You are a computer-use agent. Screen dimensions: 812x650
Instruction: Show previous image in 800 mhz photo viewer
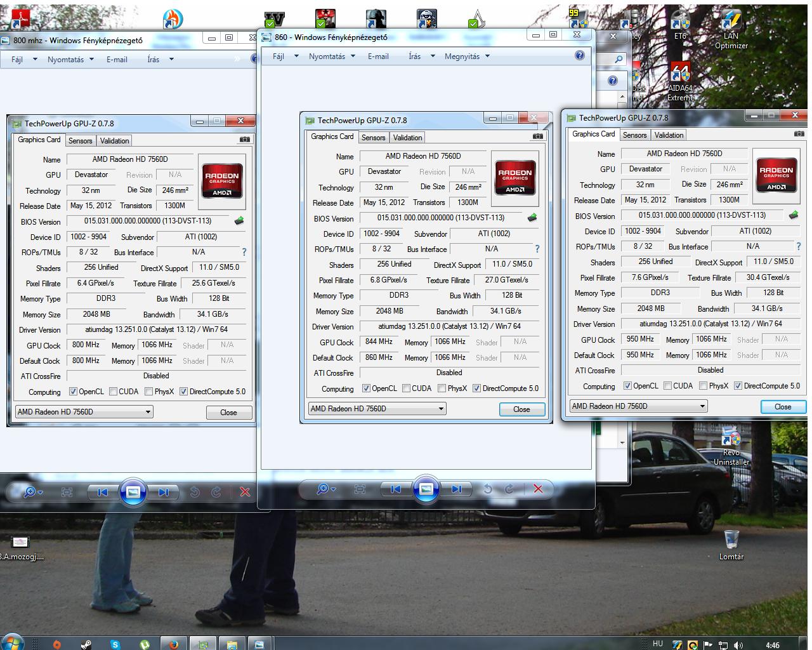click(x=103, y=492)
